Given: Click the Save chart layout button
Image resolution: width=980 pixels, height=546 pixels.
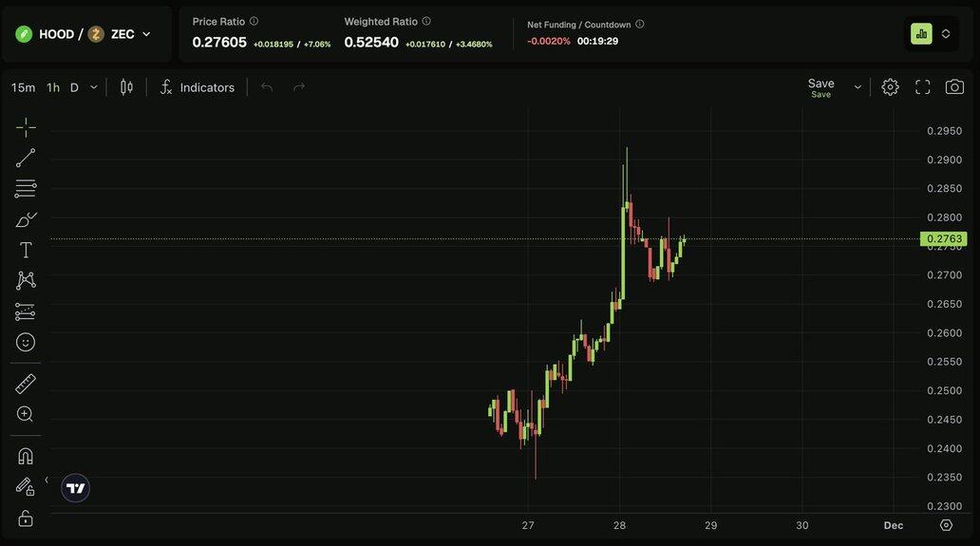Looking at the screenshot, I should [x=820, y=86].
